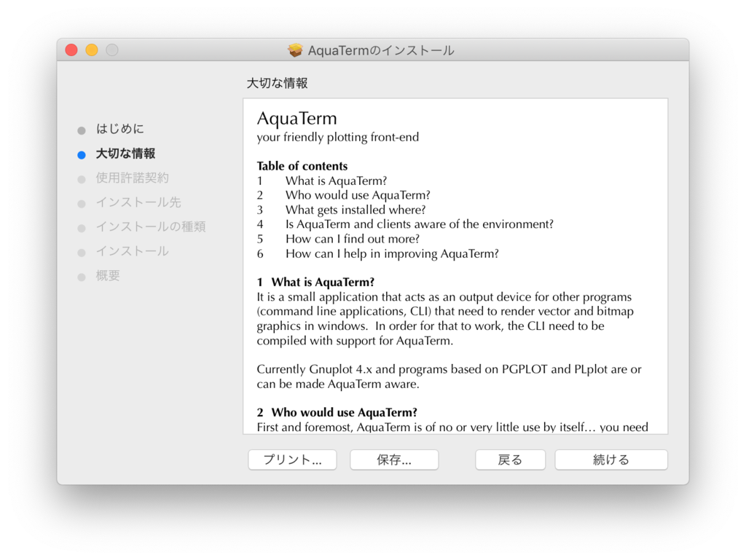Click the 保存… button
The image size is (746, 560).
coord(394,460)
